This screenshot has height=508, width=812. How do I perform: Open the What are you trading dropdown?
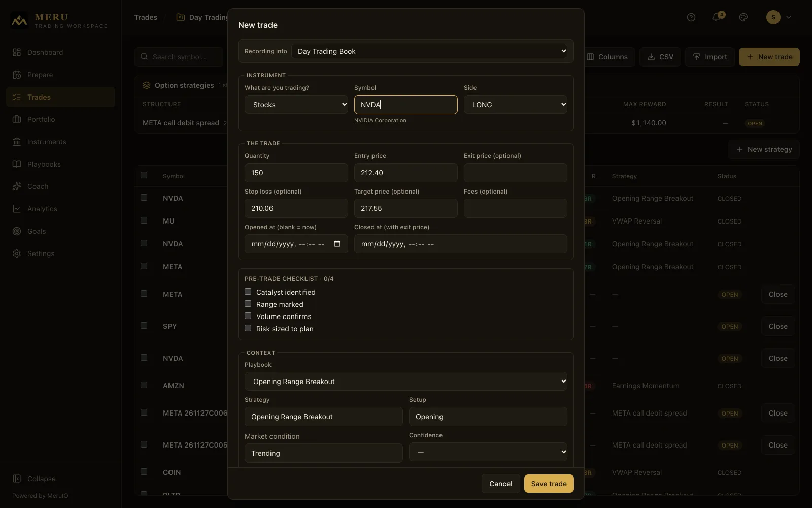tap(296, 105)
